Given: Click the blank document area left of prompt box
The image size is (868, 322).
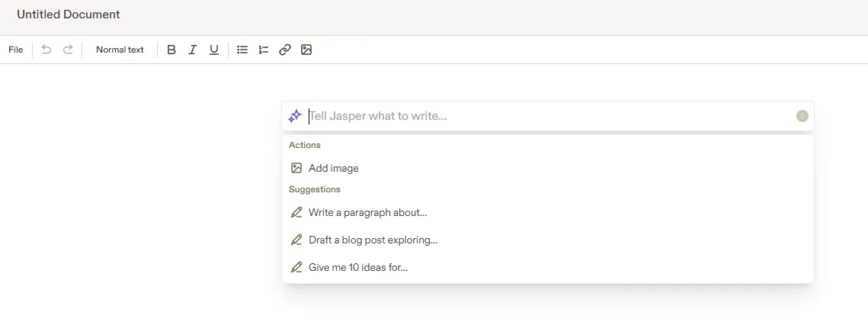Looking at the screenshot, I should [137, 191].
